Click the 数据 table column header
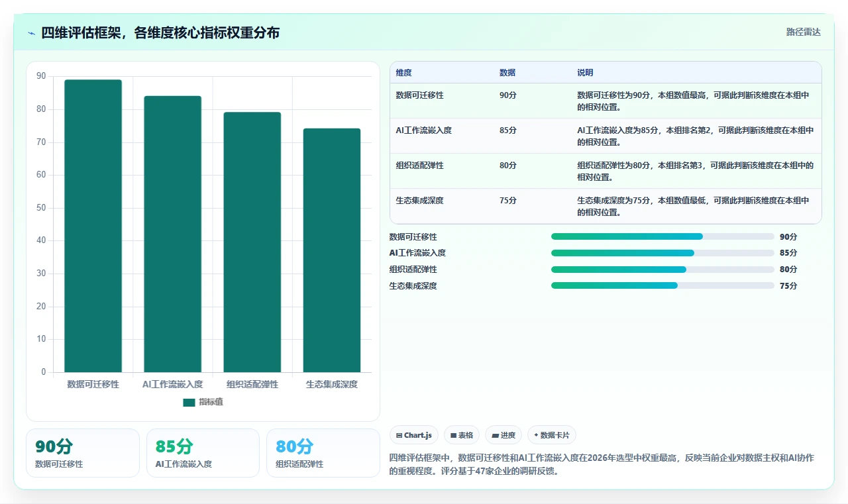This screenshot has height=504, width=848. click(x=507, y=73)
